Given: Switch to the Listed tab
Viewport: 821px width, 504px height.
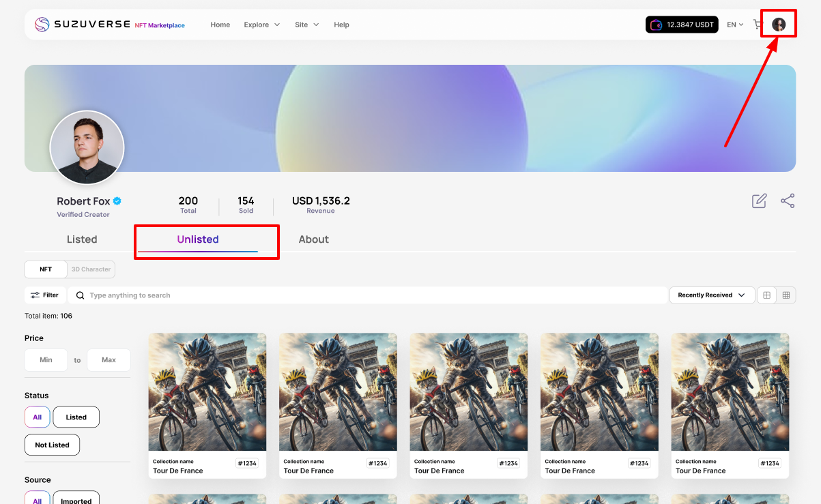Looking at the screenshot, I should pos(82,239).
